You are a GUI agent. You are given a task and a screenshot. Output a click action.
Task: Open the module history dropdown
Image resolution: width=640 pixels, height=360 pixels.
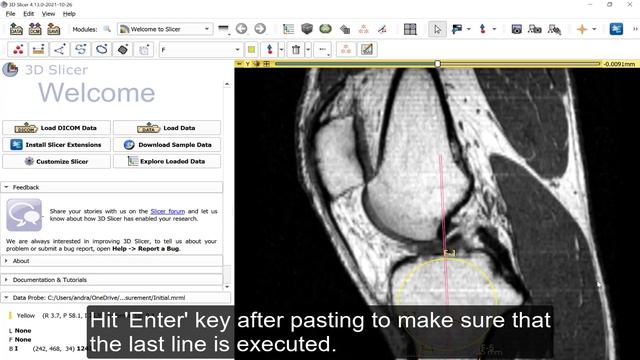pyautogui.click(x=223, y=29)
